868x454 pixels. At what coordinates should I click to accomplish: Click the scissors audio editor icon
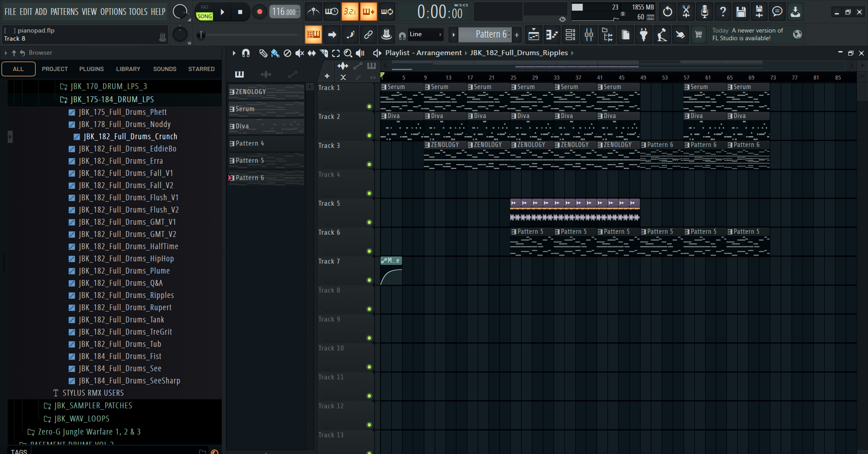coord(686,12)
